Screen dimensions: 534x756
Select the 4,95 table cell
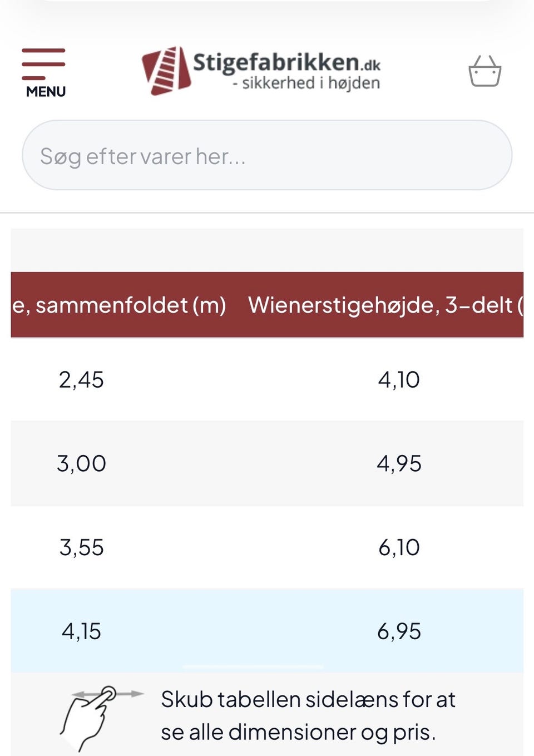coord(399,463)
